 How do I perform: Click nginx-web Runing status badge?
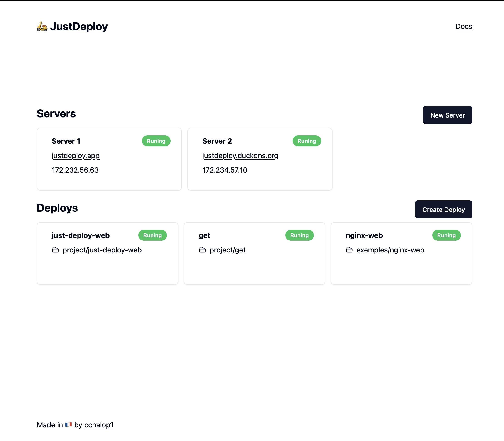[x=446, y=235]
